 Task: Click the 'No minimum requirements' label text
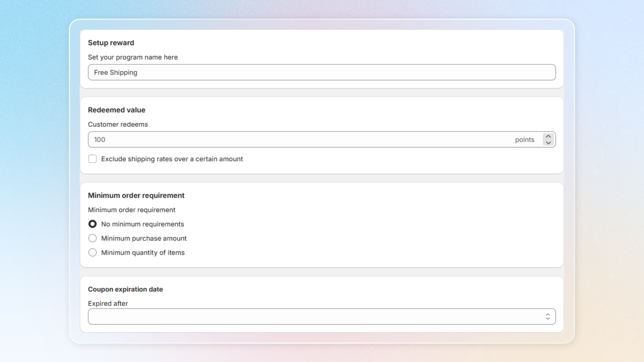pos(142,224)
